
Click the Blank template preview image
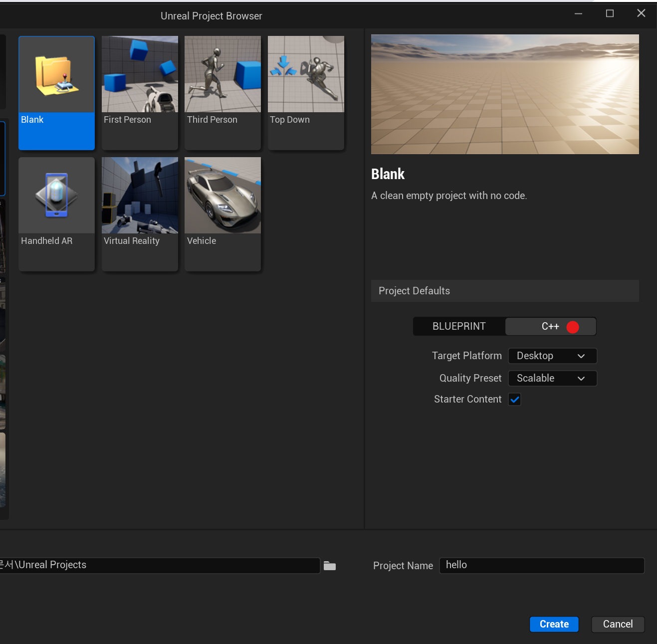(505, 94)
